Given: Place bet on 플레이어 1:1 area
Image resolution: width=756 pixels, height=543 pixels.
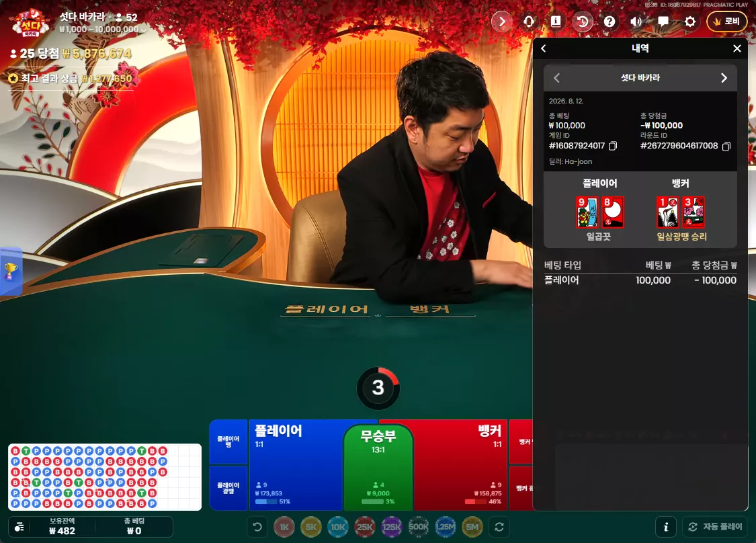Looking at the screenshot, I should click(x=296, y=465).
